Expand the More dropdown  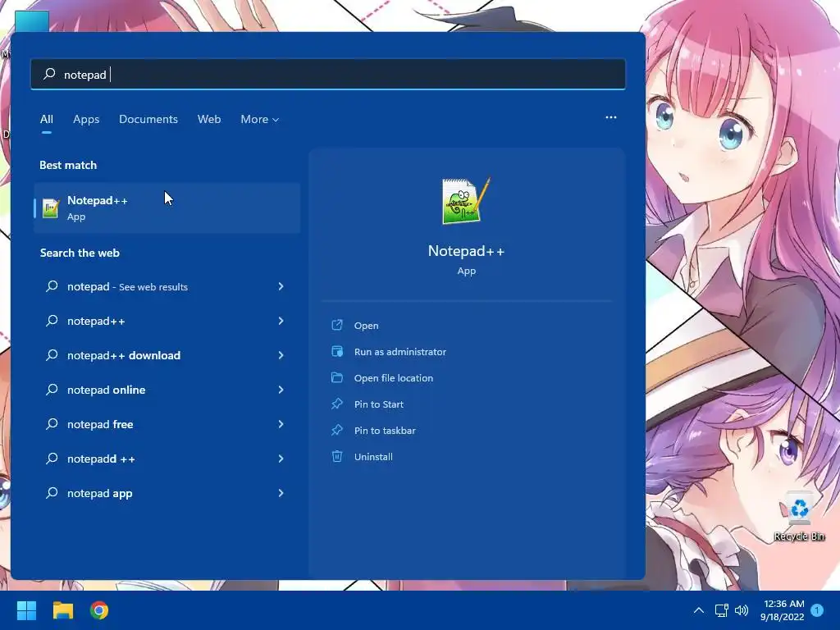tap(260, 119)
